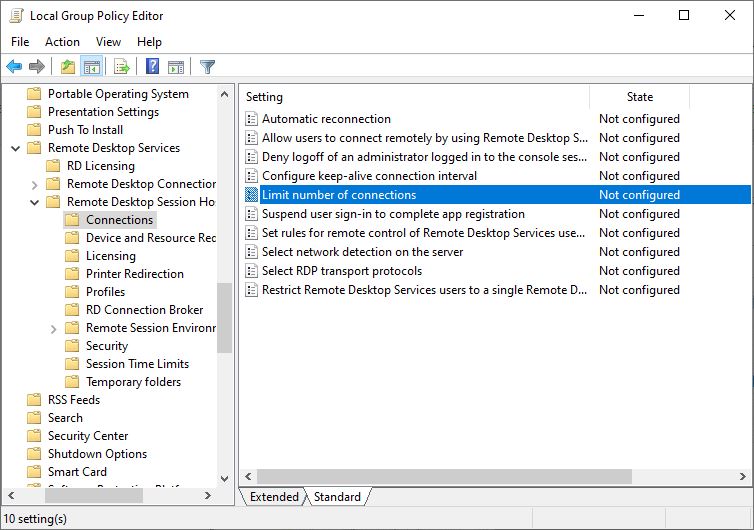Select Presentation Settings in the tree
The width and height of the screenshot is (754, 530).
103,112
